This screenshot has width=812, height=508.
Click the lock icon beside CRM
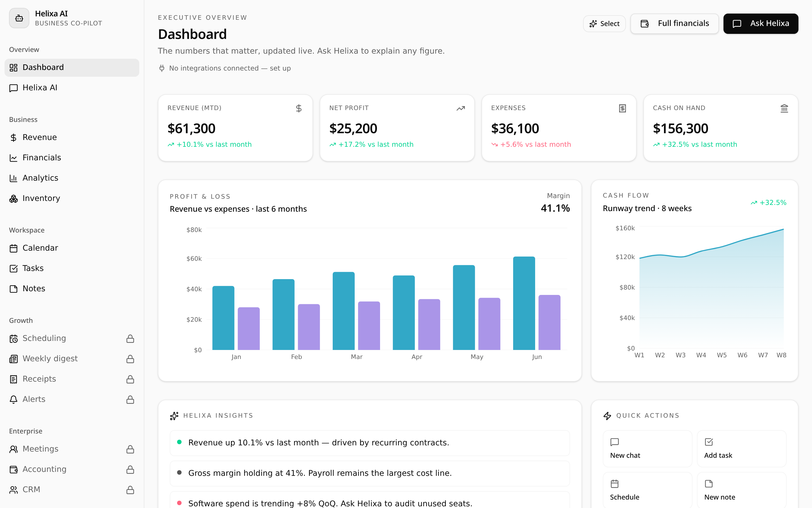click(130, 490)
